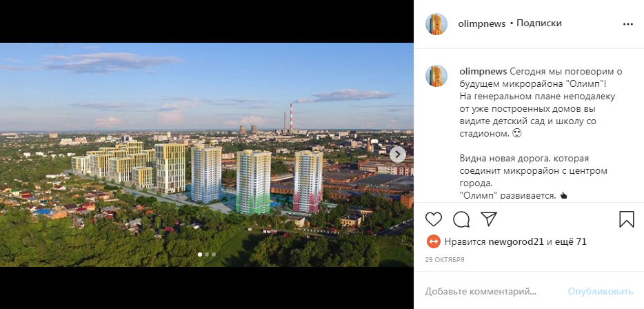Save post with the bookmark icon
The height and width of the screenshot is (309, 644).
pyautogui.click(x=627, y=219)
